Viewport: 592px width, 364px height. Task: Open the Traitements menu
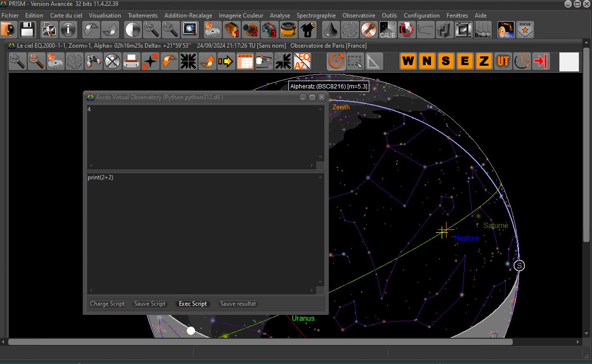point(143,16)
